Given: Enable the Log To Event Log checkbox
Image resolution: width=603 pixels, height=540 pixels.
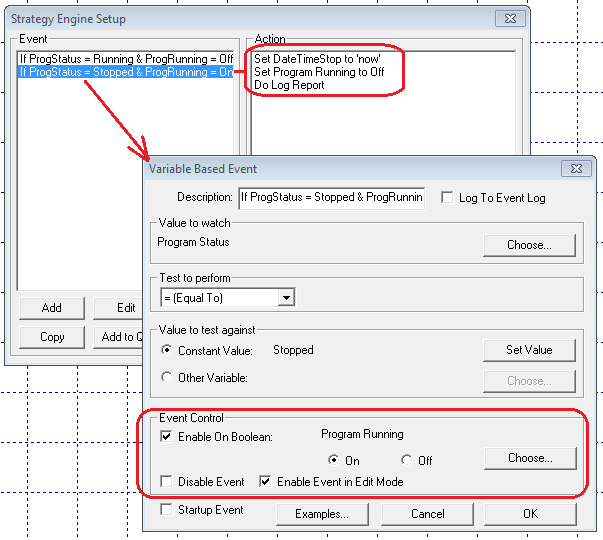Looking at the screenshot, I should (447, 198).
